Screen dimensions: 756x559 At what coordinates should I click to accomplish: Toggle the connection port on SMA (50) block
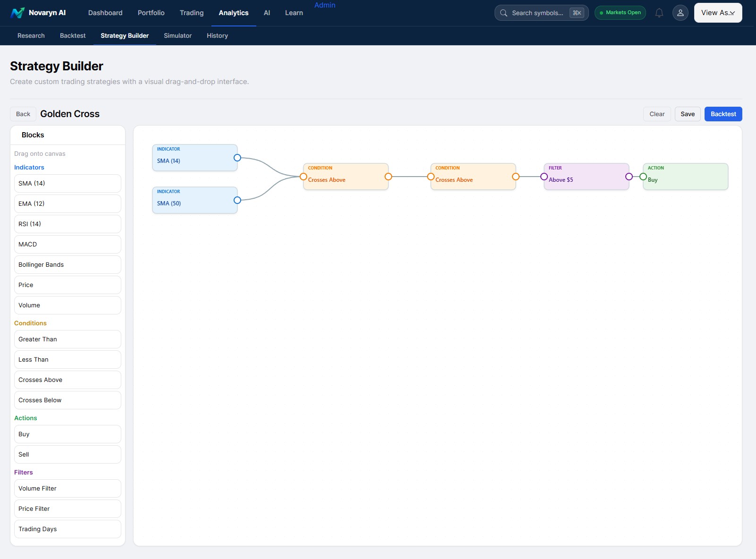tap(236, 200)
